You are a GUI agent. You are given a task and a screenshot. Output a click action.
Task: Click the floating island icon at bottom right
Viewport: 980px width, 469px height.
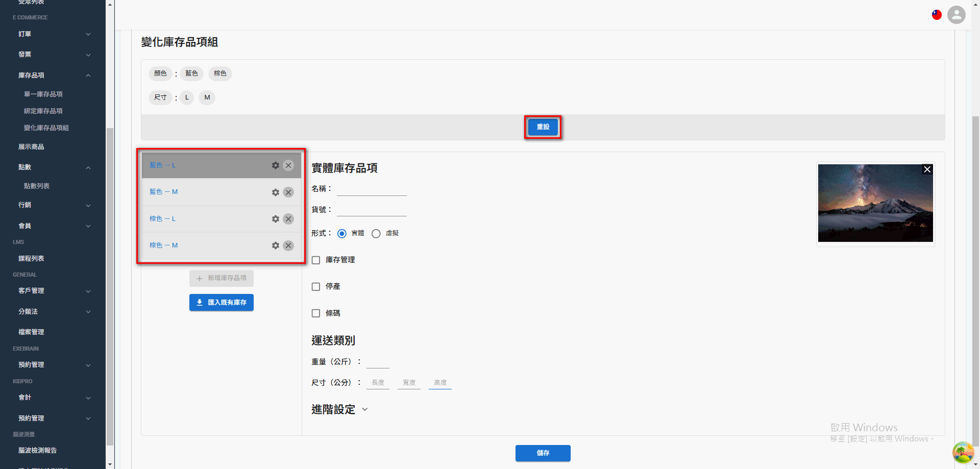point(963,452)
